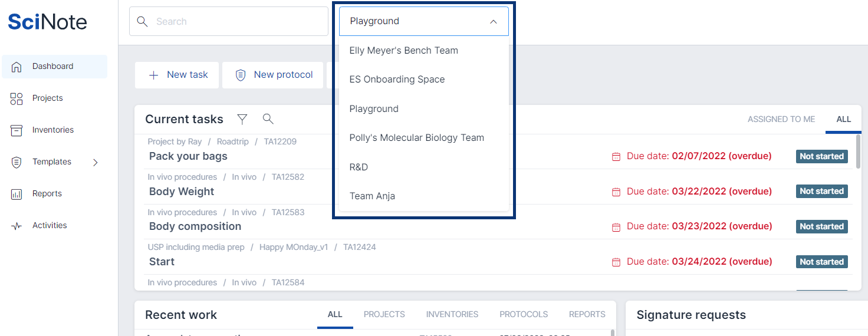This screenshot has height=336, width=868.
Task: Click into the Search field
Action: pos(236,22)
